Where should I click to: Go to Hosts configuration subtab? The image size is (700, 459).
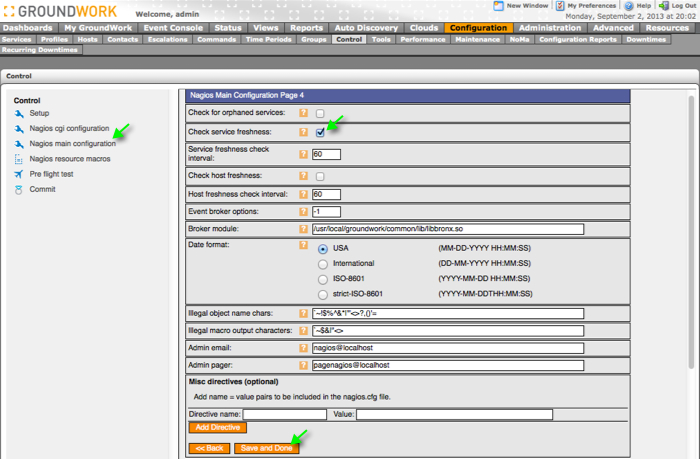[x=88, y=39]
